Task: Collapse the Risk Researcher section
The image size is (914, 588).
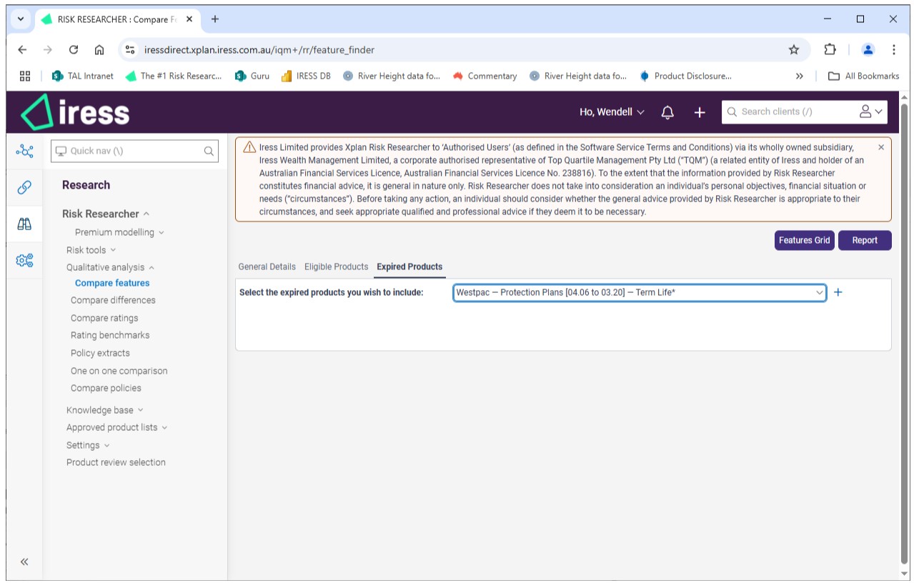Action: [106, 214]
